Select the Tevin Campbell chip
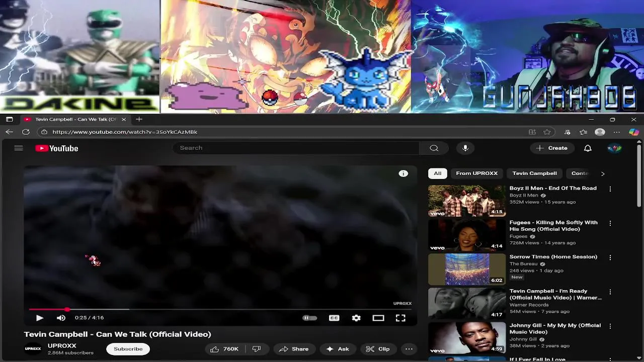This screenshot has width=644, height=362. click(534, 173)
